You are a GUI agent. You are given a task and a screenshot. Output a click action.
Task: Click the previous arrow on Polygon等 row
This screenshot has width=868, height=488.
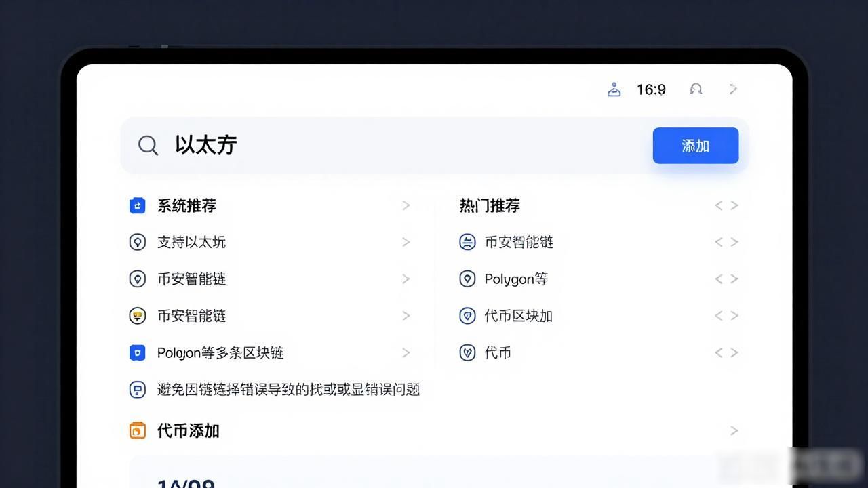coord(719,279)
